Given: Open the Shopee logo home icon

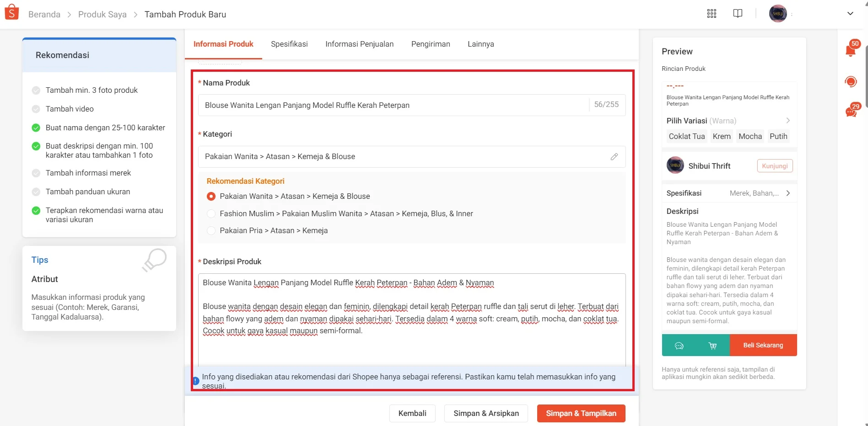Looking at the screenshot, I should coord(11,11).
